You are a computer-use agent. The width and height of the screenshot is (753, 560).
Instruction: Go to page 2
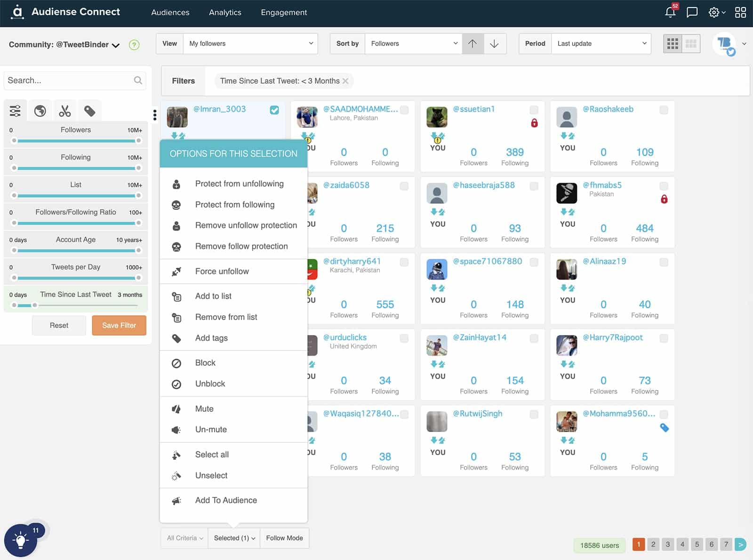[x=653, y=544]
